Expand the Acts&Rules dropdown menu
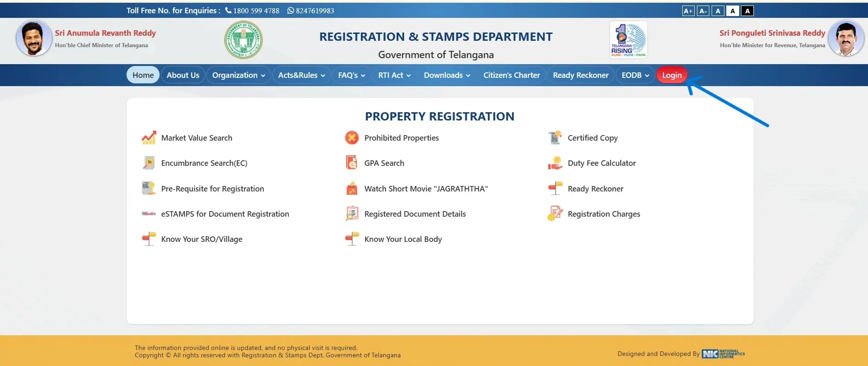The height and width of the screenshot is (366, 868). tap(301, 75)
